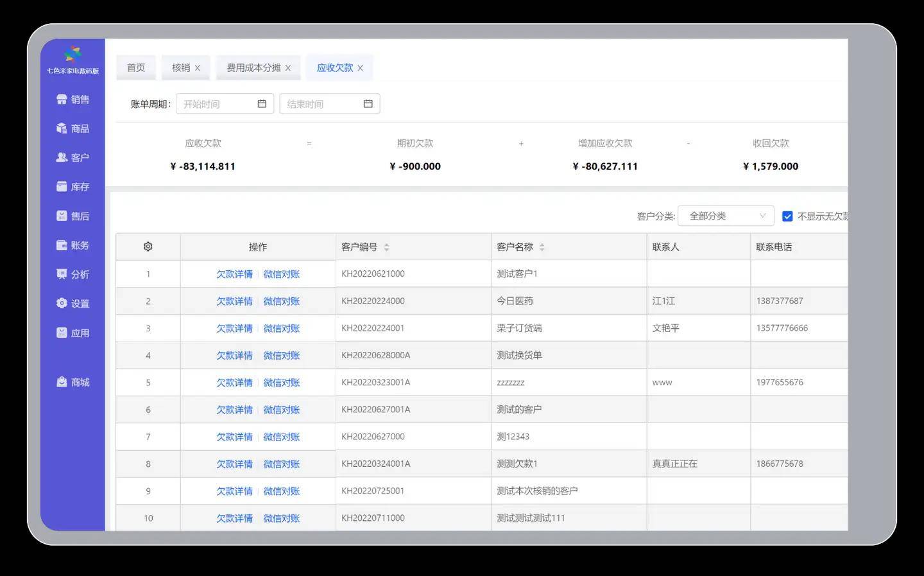Open the 客户 customers sidebar icon
924x576 pixels.
[62, 157]
